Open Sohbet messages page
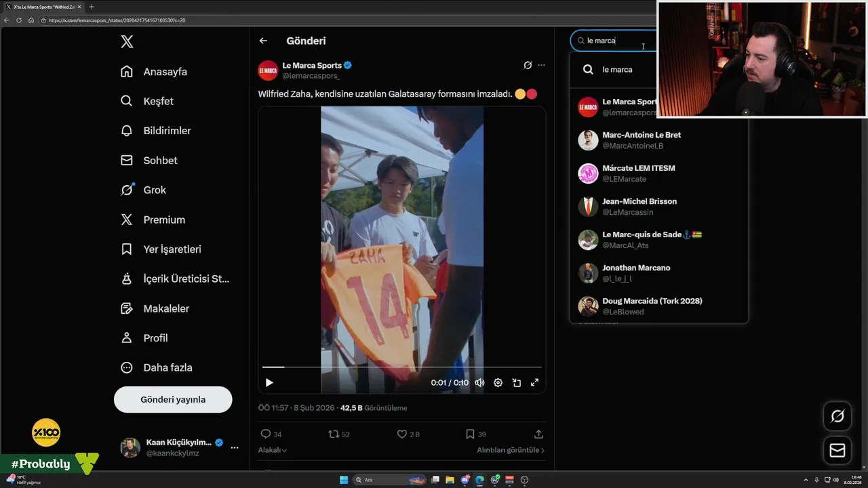868x488 pixels. [x=149, y=161]
